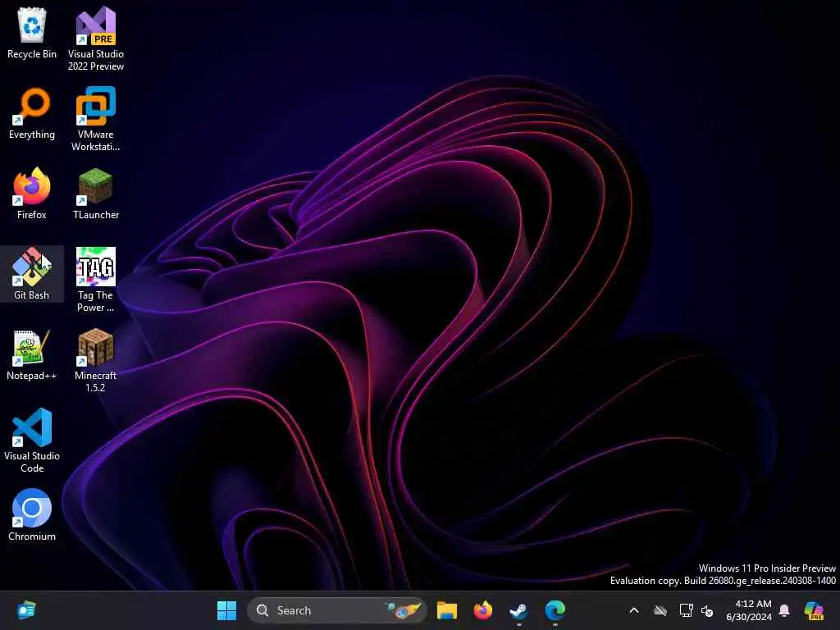Select the Recycle Bin desktop icon
The height and width of the screenshot is (630, 840).
(x=32, y=33)
